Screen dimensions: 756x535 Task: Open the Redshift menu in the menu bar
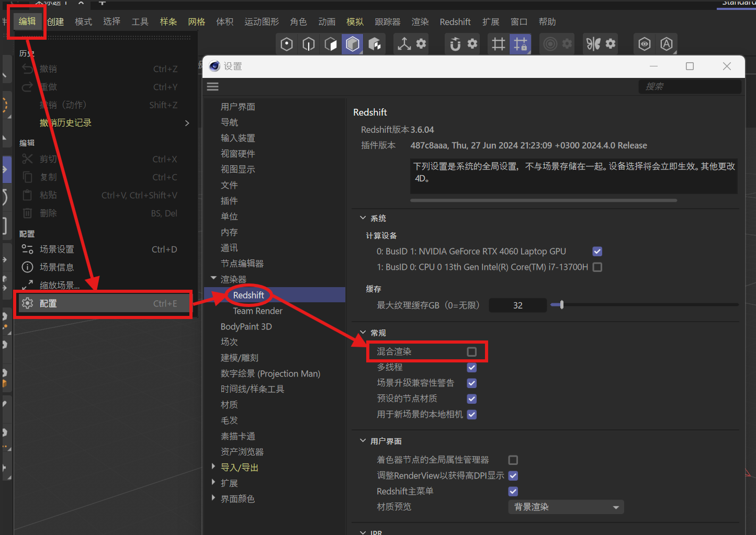tap(455, 21)
